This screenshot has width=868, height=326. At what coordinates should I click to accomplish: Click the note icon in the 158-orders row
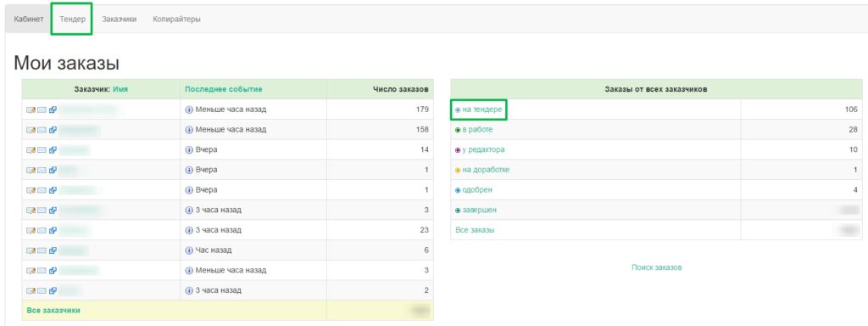point(31,130)
